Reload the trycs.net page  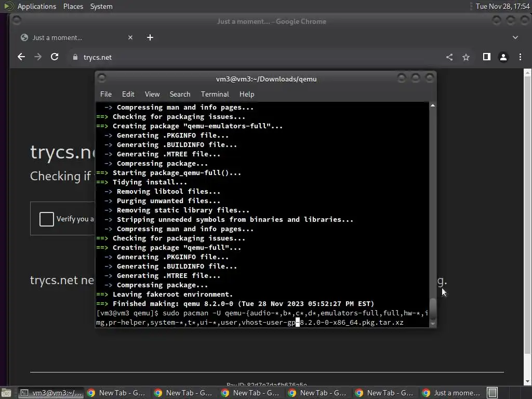[55, 57]
